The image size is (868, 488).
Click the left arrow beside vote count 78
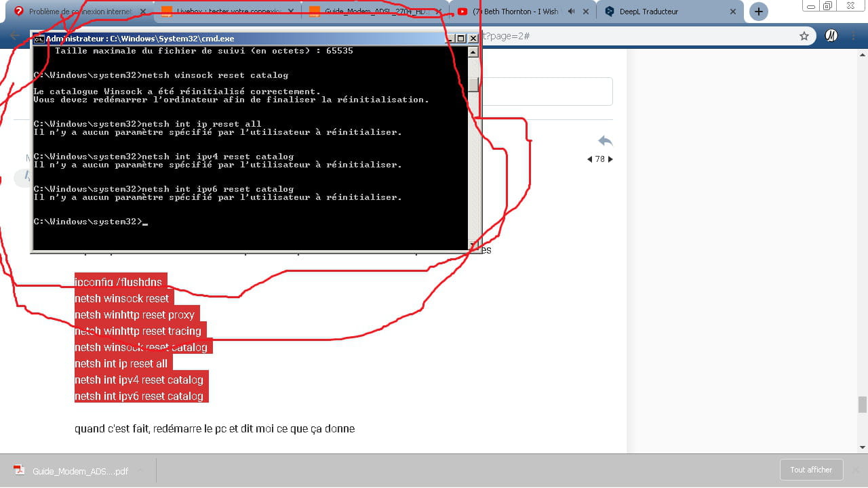click(x=589, y=159)
